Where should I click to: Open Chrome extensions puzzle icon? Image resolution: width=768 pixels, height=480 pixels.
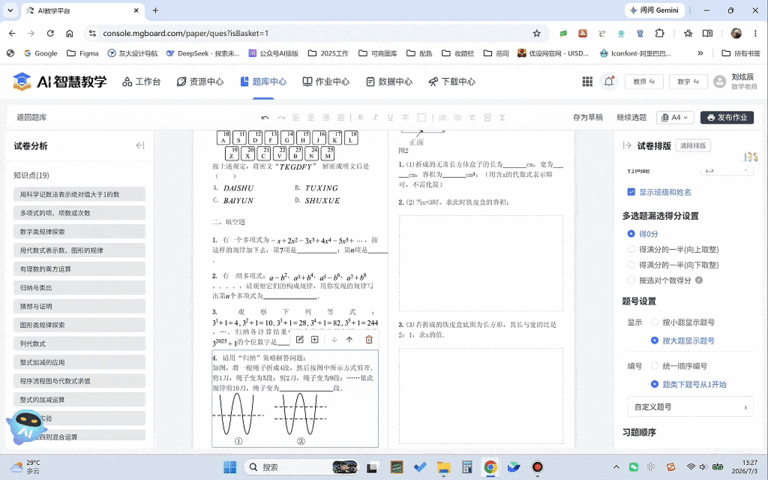(x=659, y=33)
